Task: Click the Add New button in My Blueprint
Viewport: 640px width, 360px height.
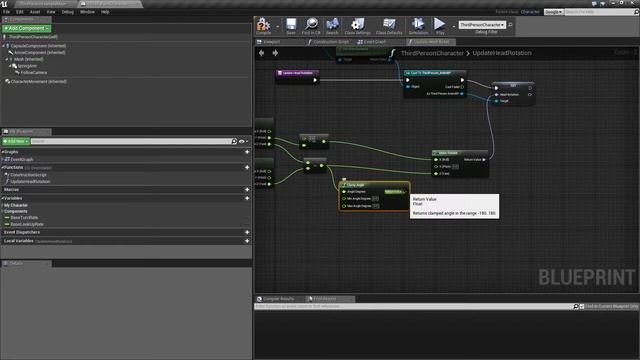Action: click(x=16, y=141)
